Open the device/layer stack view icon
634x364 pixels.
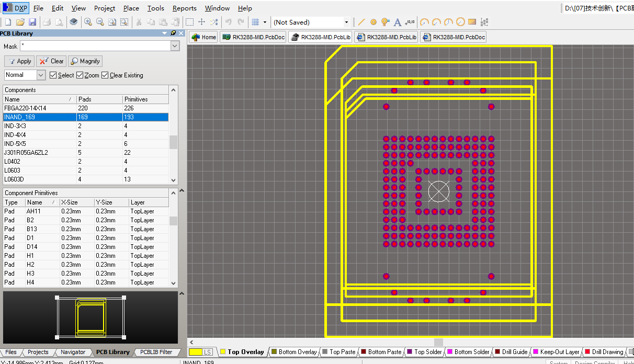pos(74,22)
